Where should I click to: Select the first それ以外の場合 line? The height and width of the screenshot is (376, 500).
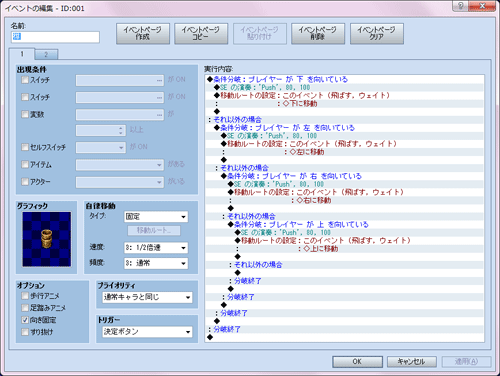(x=344, y=120)
